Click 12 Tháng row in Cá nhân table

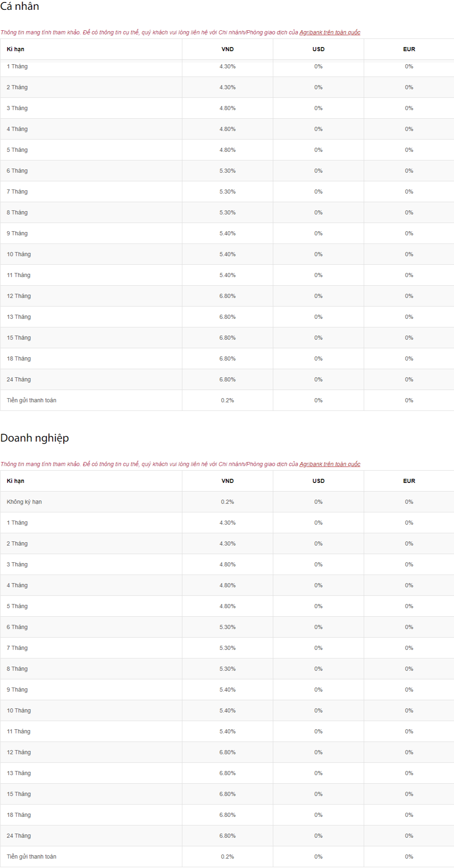tap(227, 296)
